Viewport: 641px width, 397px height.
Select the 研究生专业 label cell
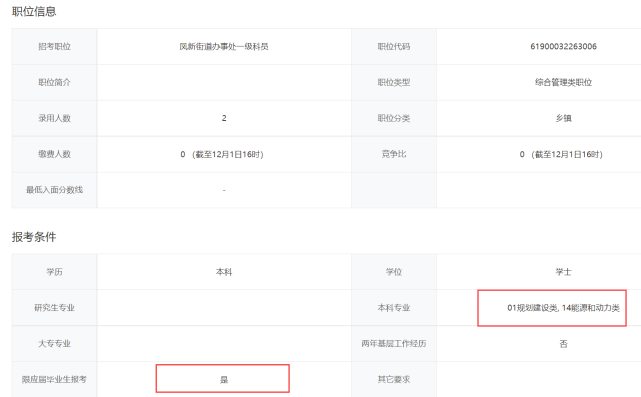[x=54, y=308]
